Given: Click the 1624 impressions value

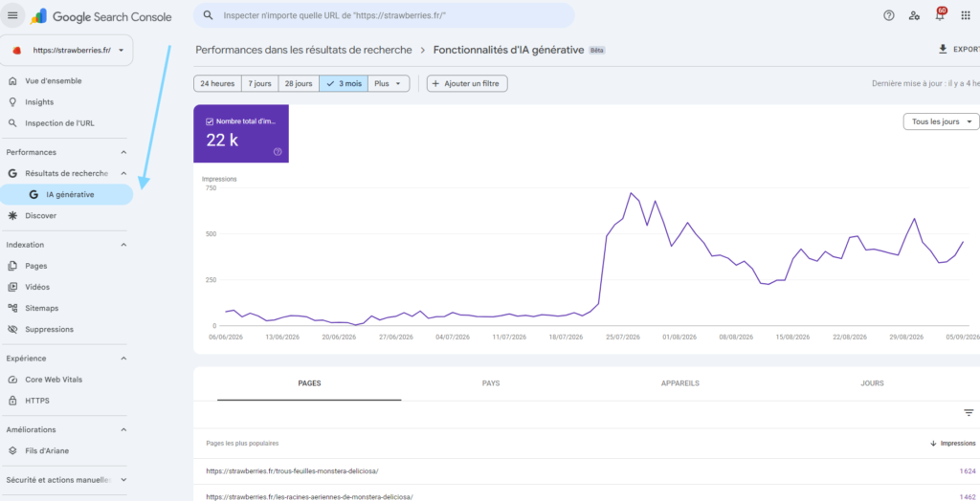Looking at the screenshot, I should pyautogui.click(x=967, y=470).
